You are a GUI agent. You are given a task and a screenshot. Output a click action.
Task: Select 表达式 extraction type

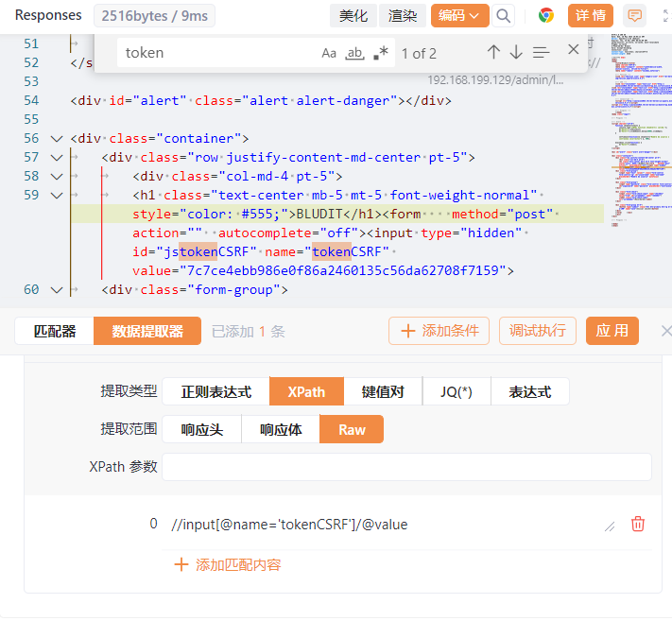point(529,391)
